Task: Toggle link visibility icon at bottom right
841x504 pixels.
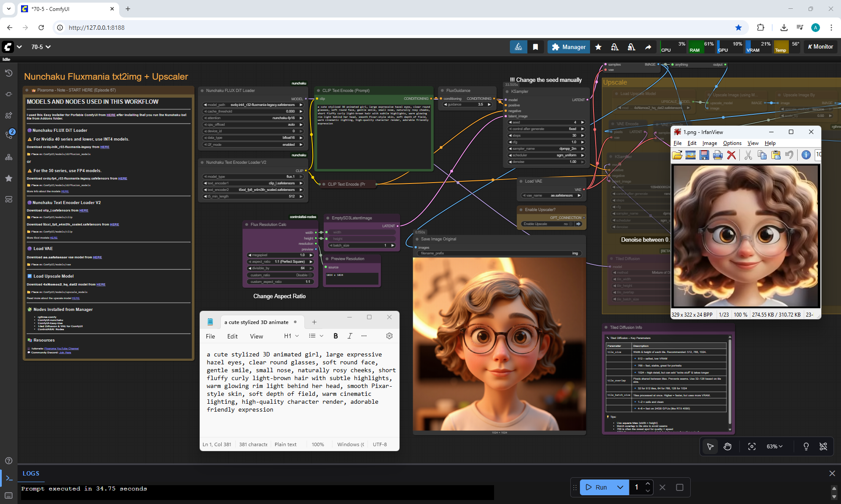Action: click(823, 446)
